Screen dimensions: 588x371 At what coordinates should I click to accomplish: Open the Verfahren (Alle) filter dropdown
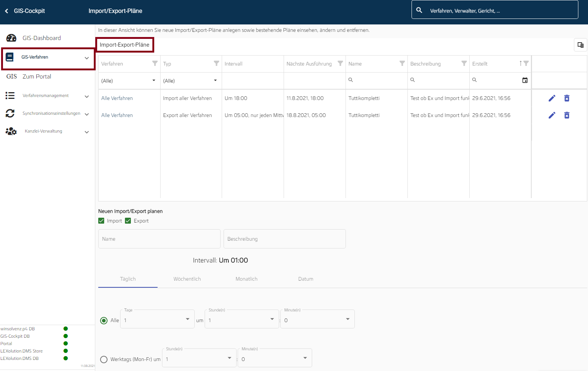tap(129, 81)
